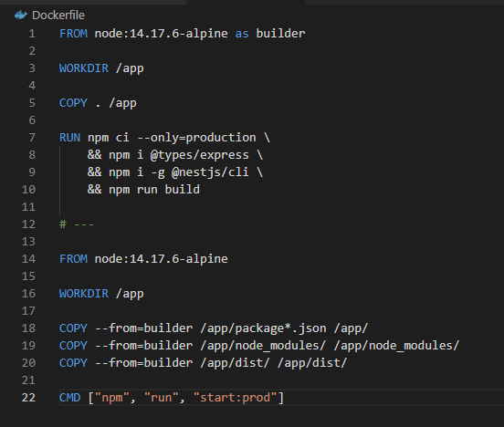Click 'WORKDIR /app' on line 16
This screenshot has height=427, width=504.
[101, 294]
